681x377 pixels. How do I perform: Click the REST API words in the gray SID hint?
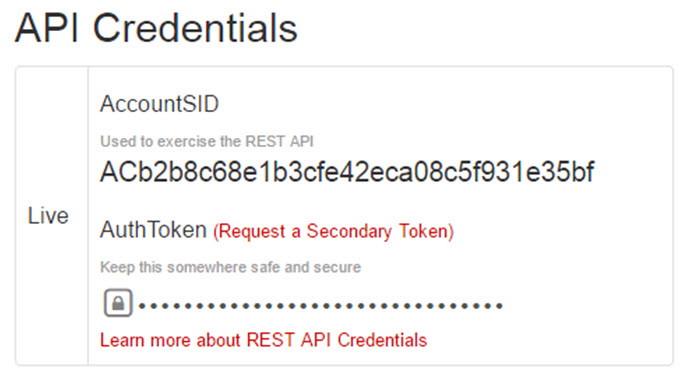pos(279,142)
